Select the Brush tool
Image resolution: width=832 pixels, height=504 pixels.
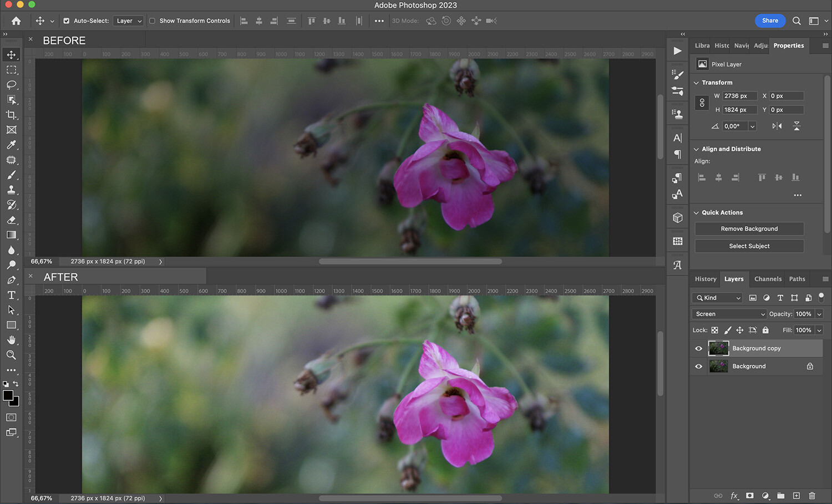click(x=11, y=175)
